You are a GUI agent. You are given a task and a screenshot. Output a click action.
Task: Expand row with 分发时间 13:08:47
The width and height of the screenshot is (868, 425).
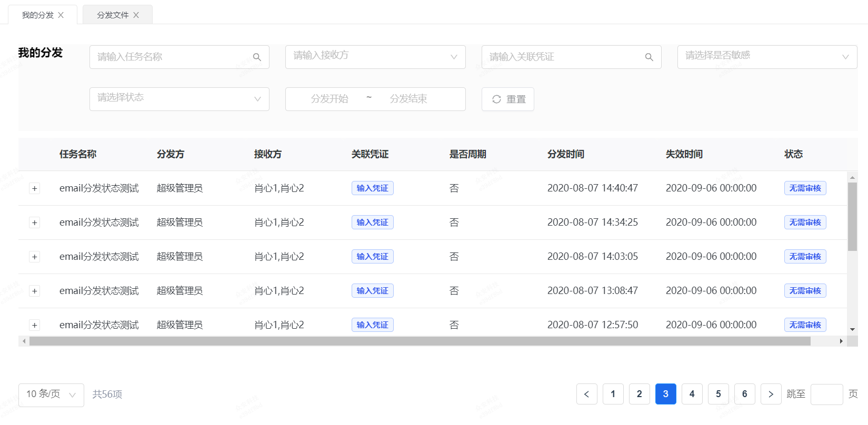[x=35, y=291]
